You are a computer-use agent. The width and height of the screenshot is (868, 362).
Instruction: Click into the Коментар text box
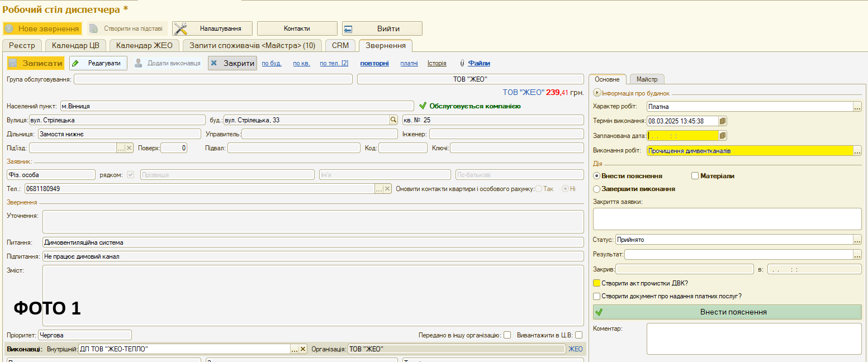pos(753,339)
